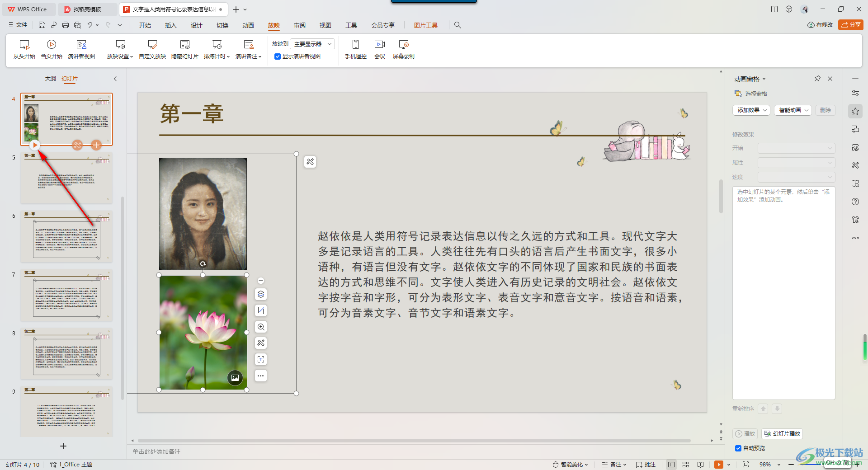Click the 幻灯片播放 button in animation pane
The height and width of the screenshot is (470, 868).
pos(782,434)
